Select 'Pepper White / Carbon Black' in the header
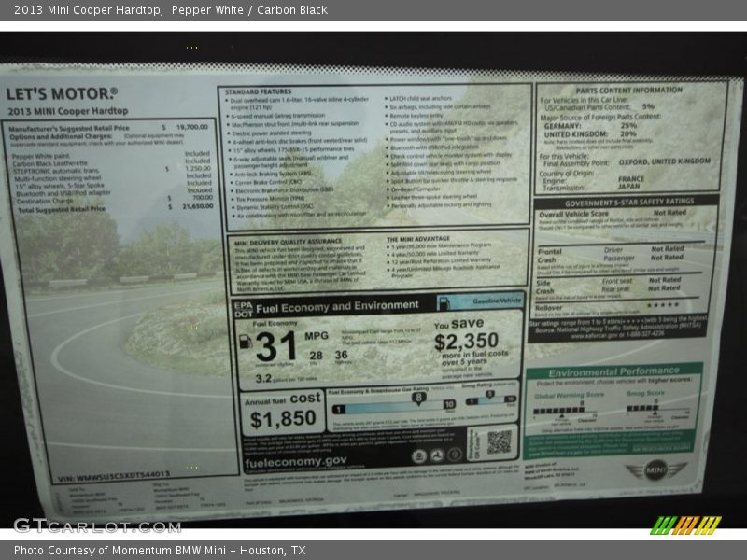The image size is (747, 560). click(x=249, y=10)
